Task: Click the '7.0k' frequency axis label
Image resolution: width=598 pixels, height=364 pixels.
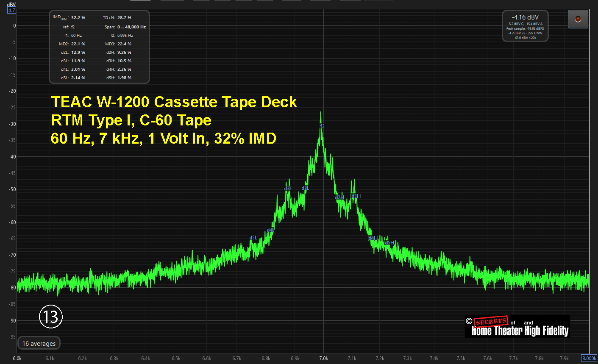Action: (323, 358)
